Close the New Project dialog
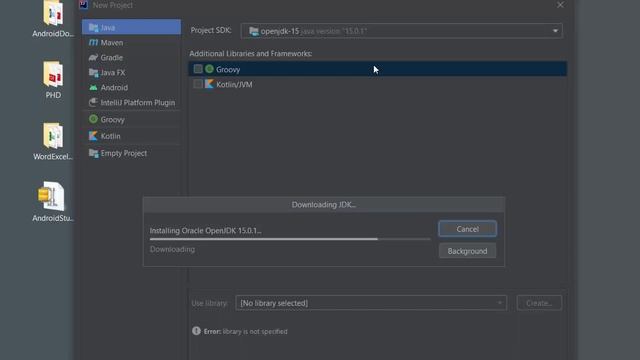This screenshot has width=640, height=360. tap(560, 5)
